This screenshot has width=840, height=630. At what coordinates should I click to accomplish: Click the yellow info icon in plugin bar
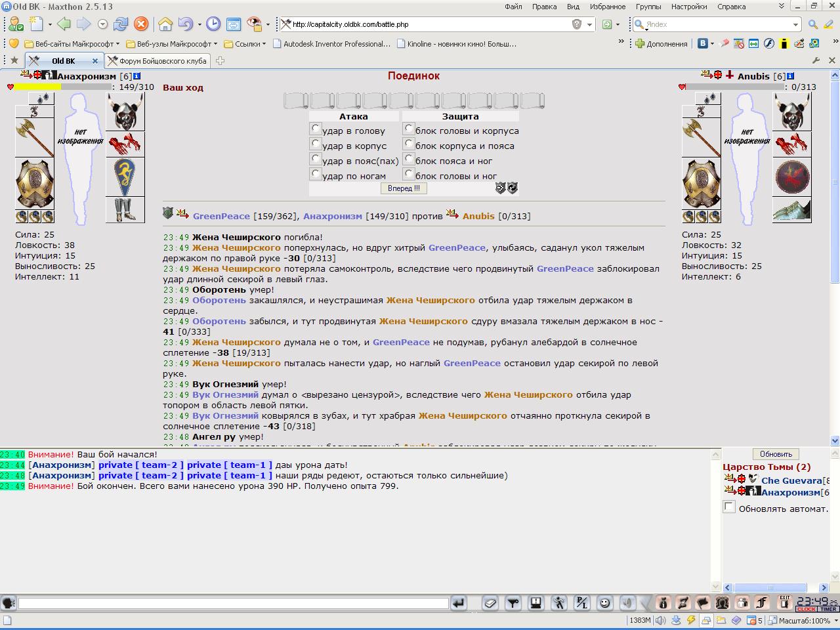click(784, 43)
